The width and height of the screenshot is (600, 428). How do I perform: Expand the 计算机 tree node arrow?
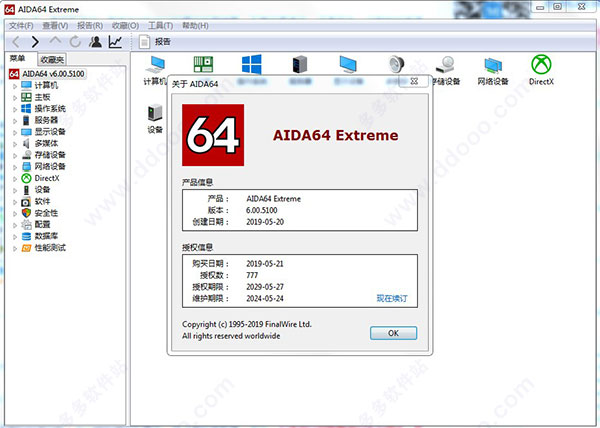click(x=15, y=86)
